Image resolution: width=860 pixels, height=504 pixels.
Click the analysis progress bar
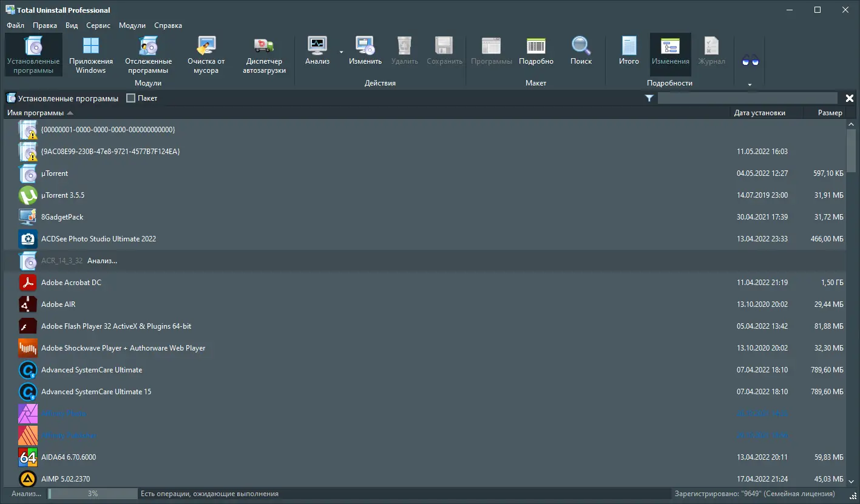93,494
